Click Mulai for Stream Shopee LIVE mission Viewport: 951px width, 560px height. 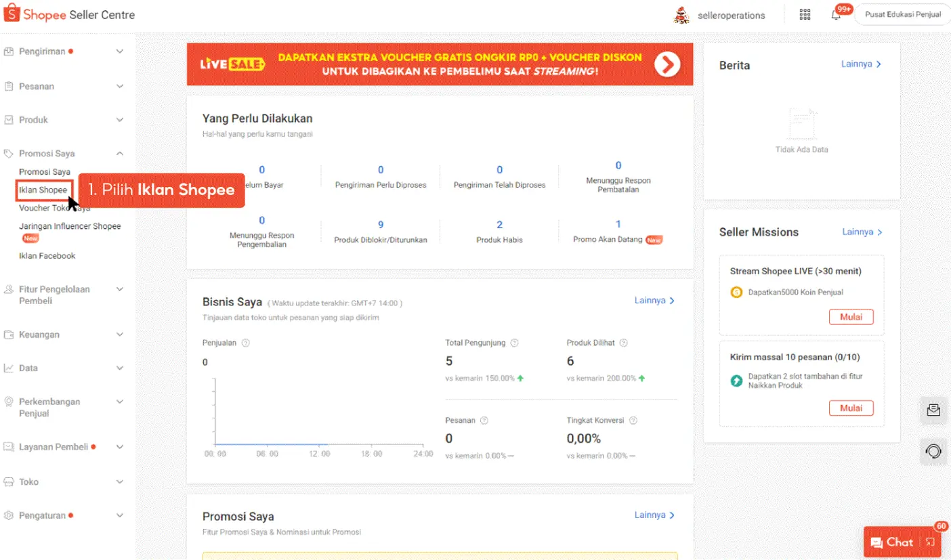(x=851, y=316)
